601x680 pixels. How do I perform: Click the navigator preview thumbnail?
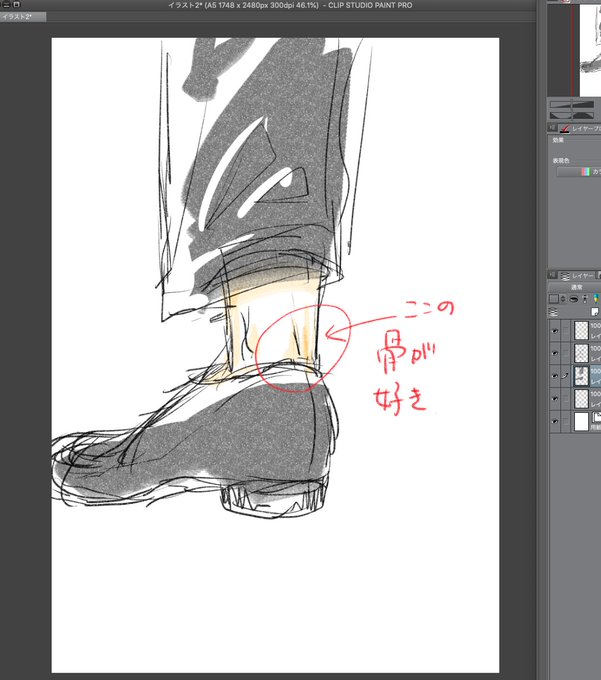(575, 50)
